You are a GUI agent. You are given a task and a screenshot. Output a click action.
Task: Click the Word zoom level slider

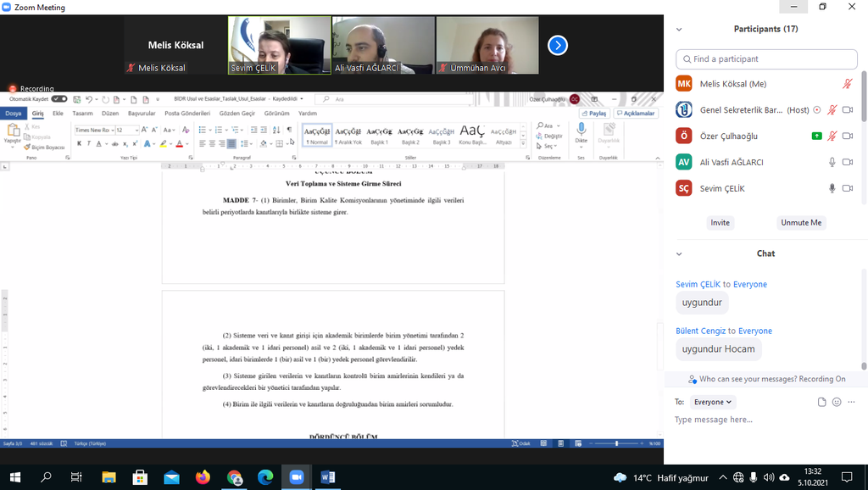(616, 443)
